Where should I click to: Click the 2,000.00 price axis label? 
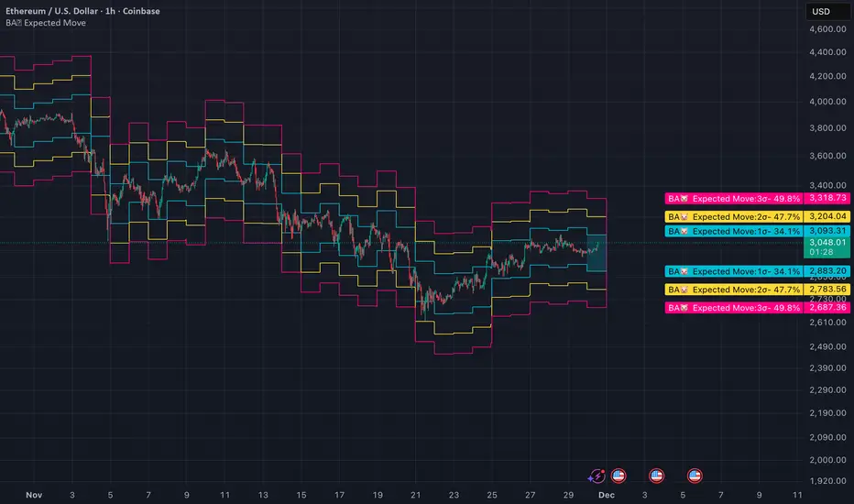828,460
